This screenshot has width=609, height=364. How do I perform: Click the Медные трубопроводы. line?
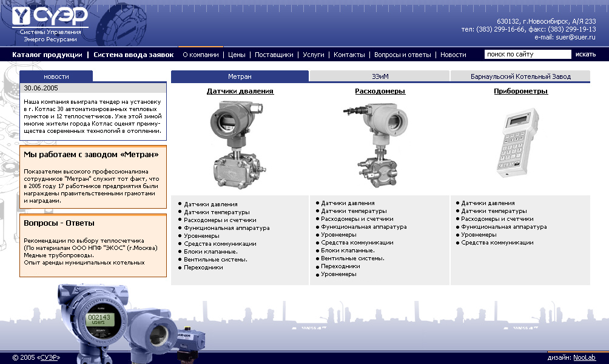[59, 255]
